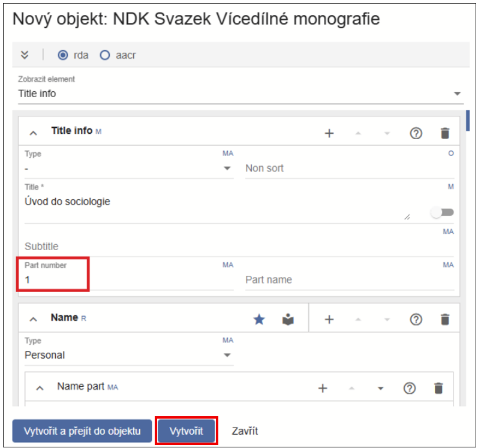Add a new Title info element
Screen dimensions: 478x448
point(329,133)
